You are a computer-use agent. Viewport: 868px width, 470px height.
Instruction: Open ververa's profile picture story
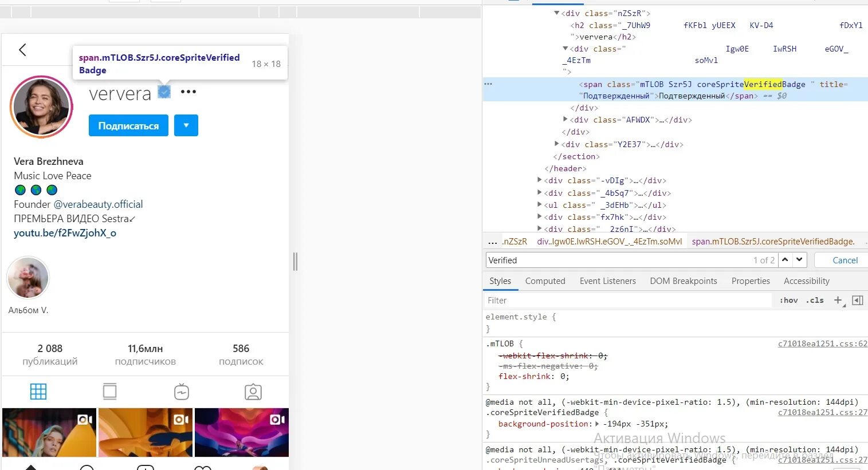pyautogui.click(x=41, y=107)
